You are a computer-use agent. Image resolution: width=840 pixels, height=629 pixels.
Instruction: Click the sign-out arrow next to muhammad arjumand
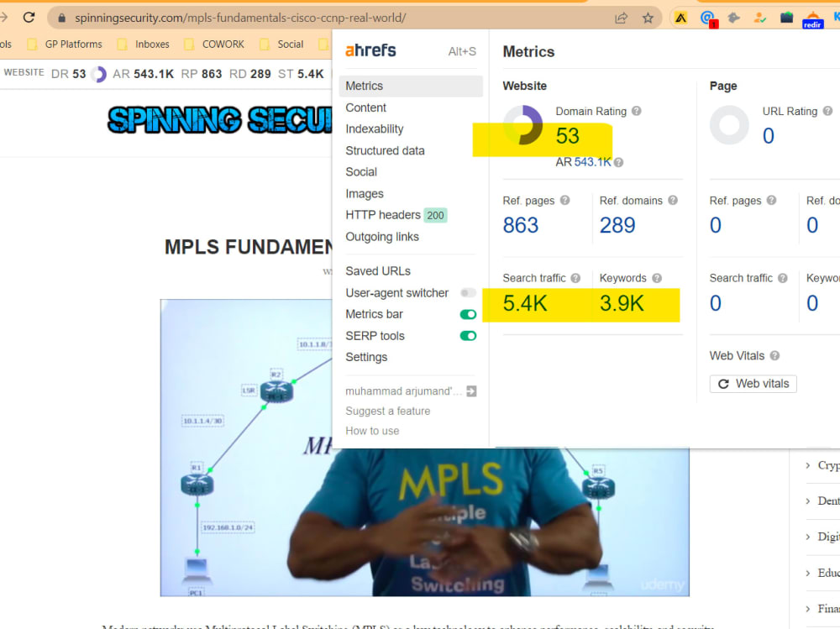click(471, 391)
